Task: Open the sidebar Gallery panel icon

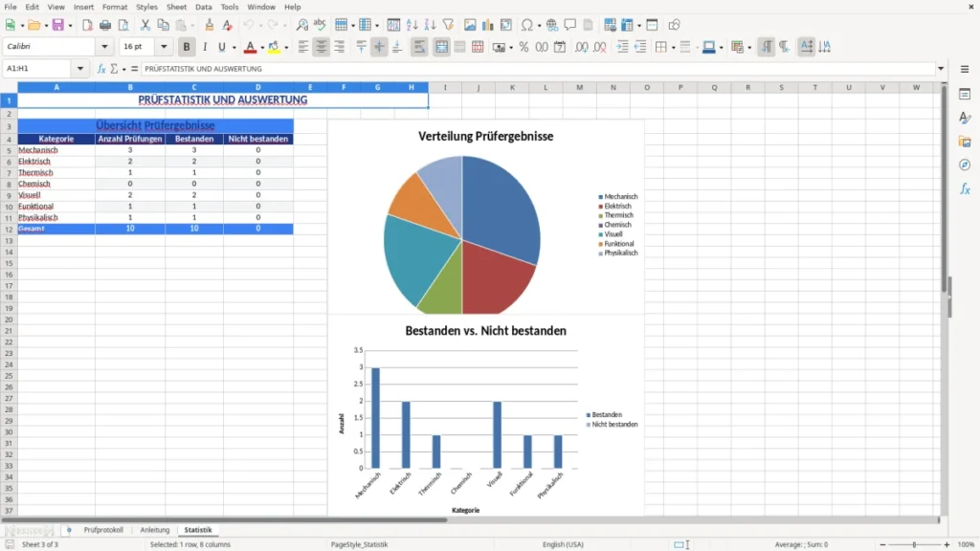Action: [965, 142]
